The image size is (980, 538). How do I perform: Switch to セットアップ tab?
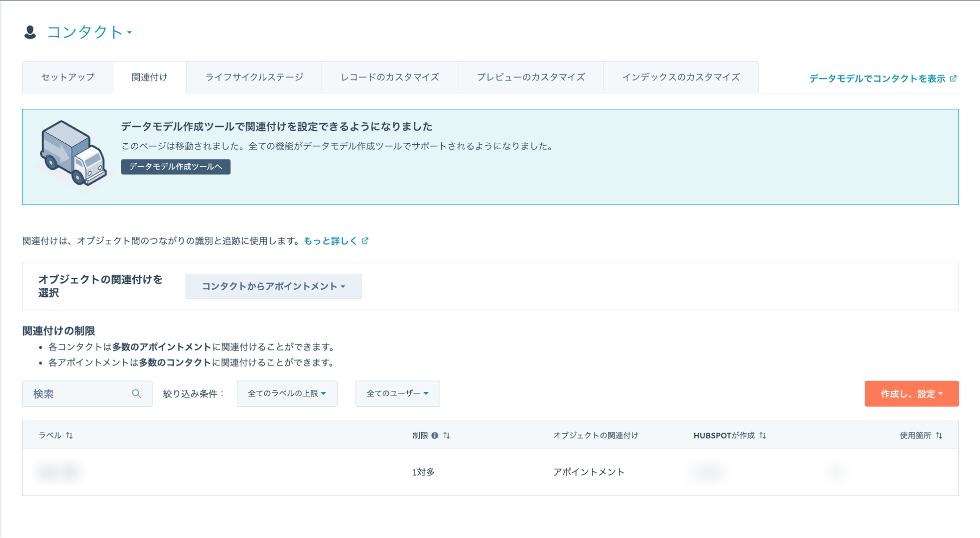pos(68,77)
